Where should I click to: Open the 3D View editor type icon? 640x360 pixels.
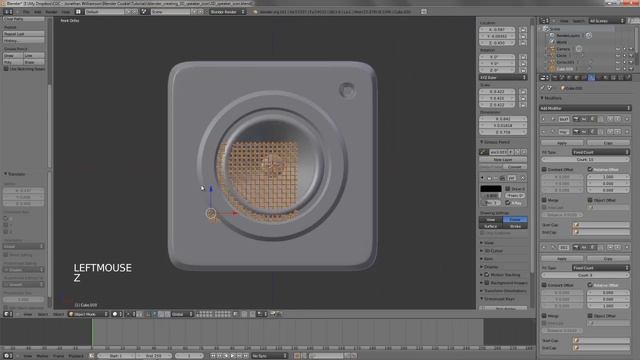[x=8, y=314]
